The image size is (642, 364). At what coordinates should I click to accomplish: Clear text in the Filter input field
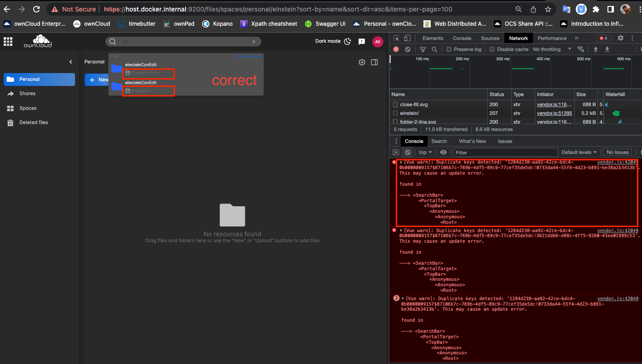pos(506,152)
